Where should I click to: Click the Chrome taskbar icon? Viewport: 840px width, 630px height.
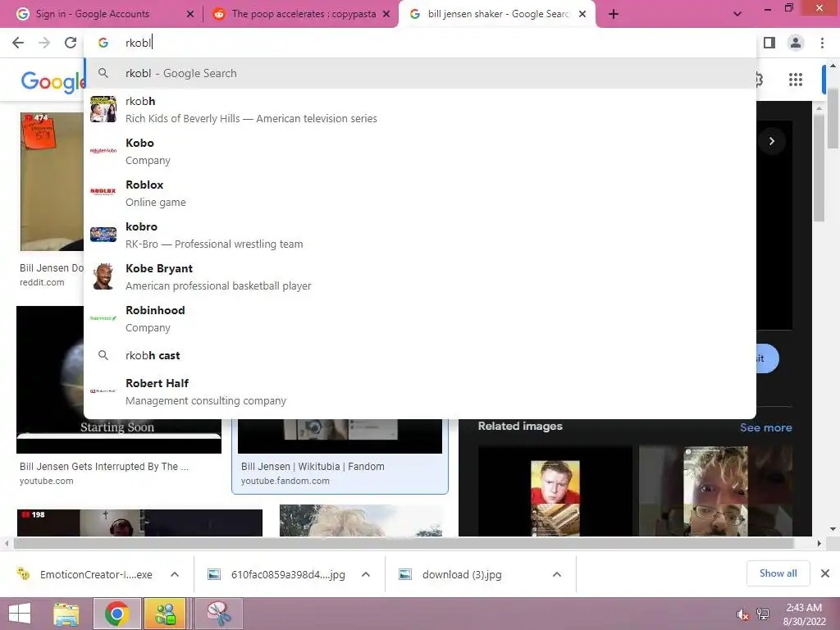[x=116, y=614]
